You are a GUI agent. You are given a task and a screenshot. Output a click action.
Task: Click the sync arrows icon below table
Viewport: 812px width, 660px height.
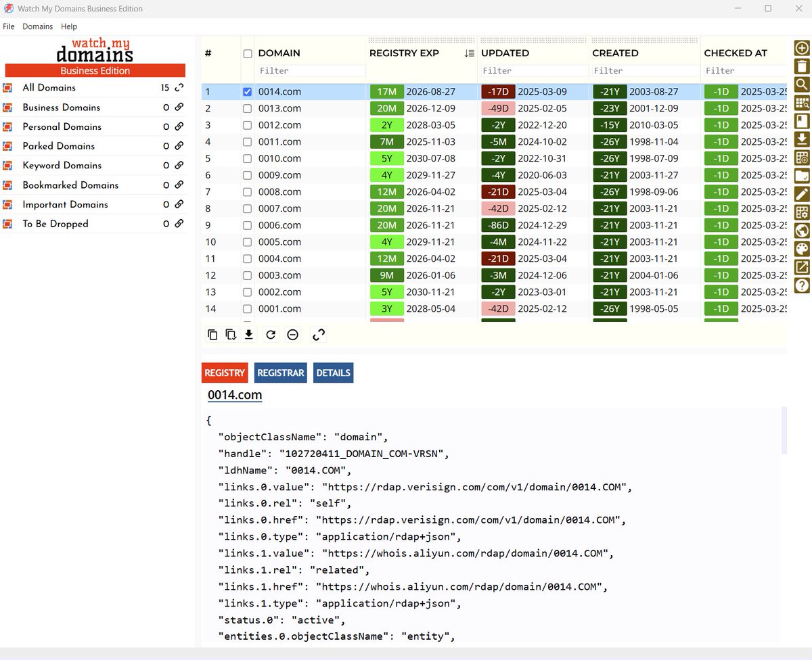pos(319,334)
